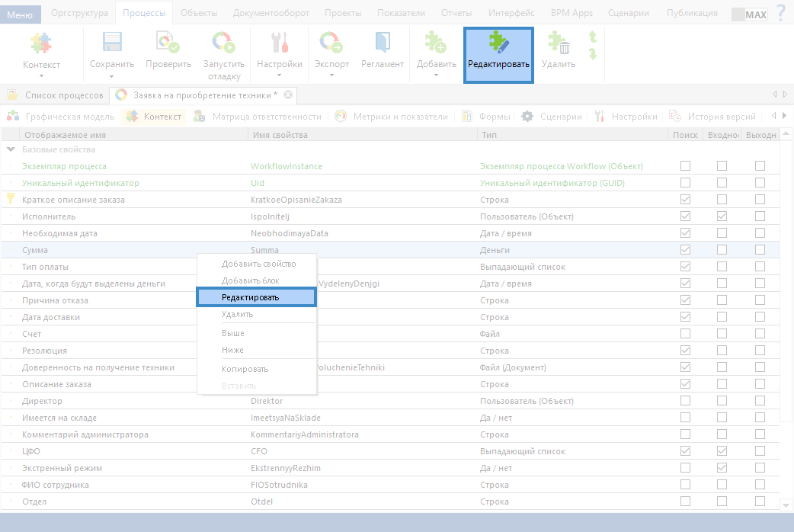Open the Меню button
The image size is (794, 532).
click(20, 13)
